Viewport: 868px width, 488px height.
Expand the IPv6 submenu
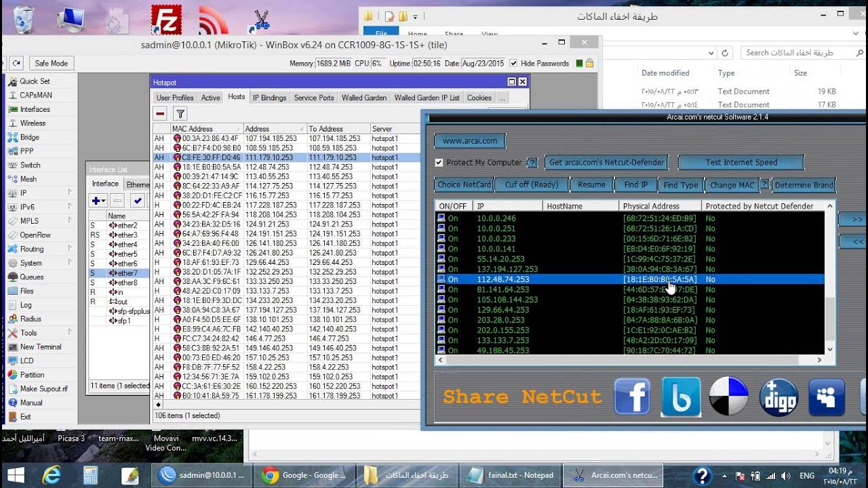tap(70, 207)
